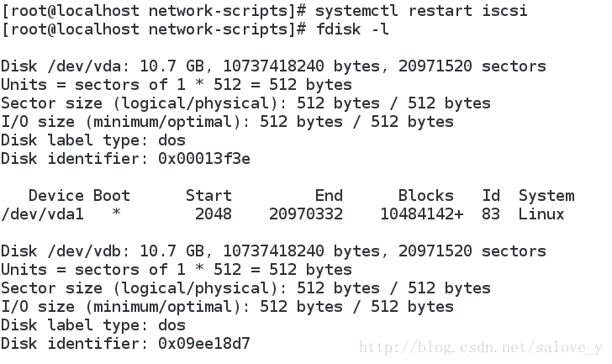
Task: Click the 'Start' column header
Action: (208, 196)
